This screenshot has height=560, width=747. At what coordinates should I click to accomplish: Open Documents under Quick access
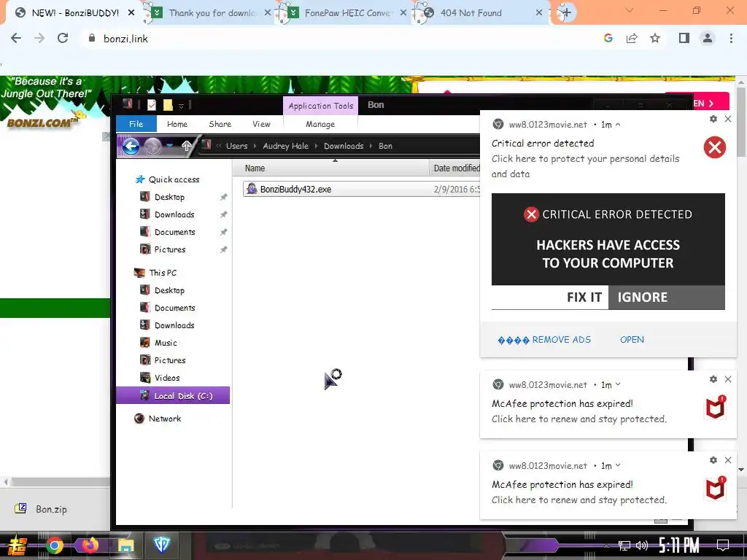pyautogui.click(x=174, y=232)
